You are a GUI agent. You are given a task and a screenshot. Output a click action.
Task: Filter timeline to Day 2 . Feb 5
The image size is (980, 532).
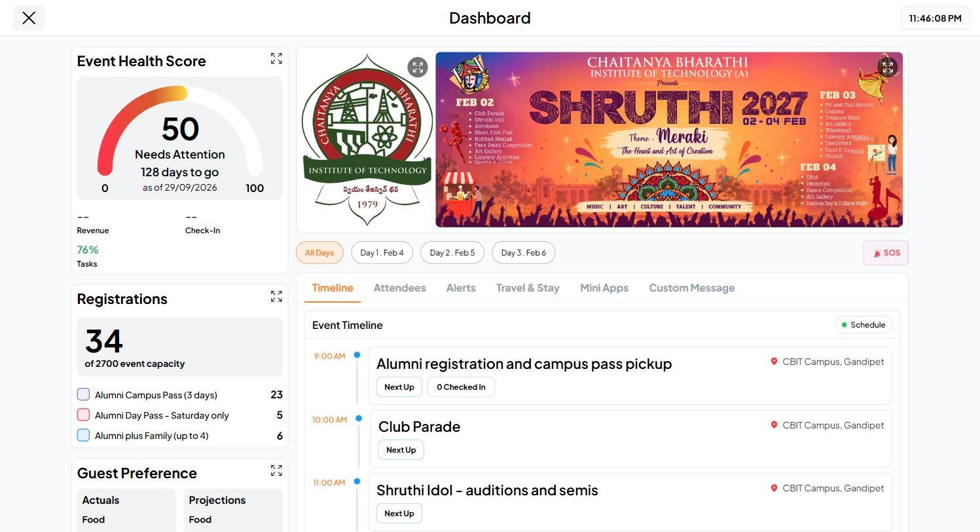[x=452, y=253]
